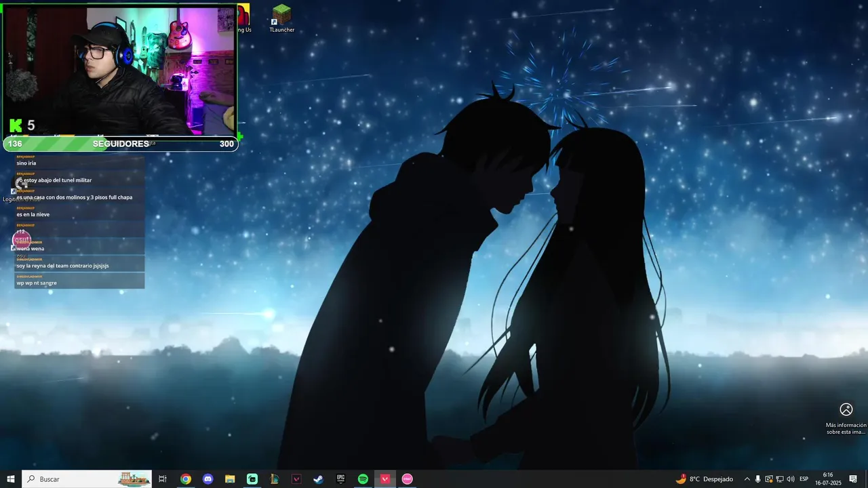Viewport: 868px width, 488px height.
Task: Open the green Kick streaming app icon
Action: pos(252,479)
